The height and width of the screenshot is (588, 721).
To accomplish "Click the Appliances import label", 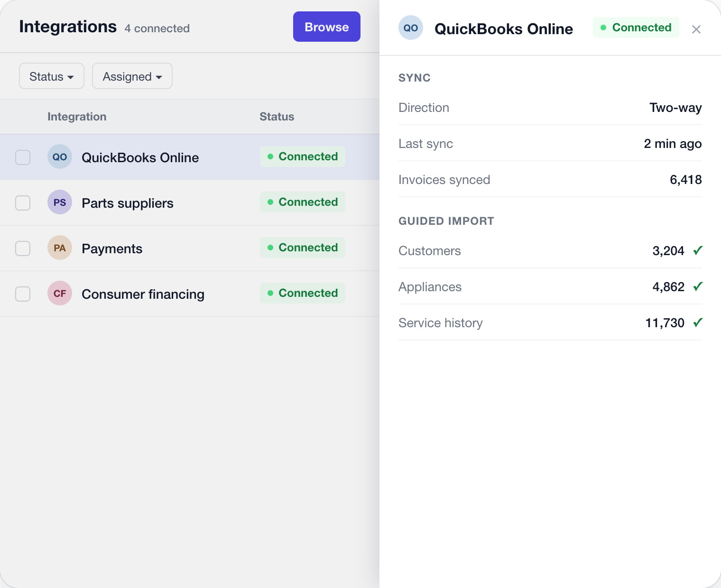I will coord(430,287).
